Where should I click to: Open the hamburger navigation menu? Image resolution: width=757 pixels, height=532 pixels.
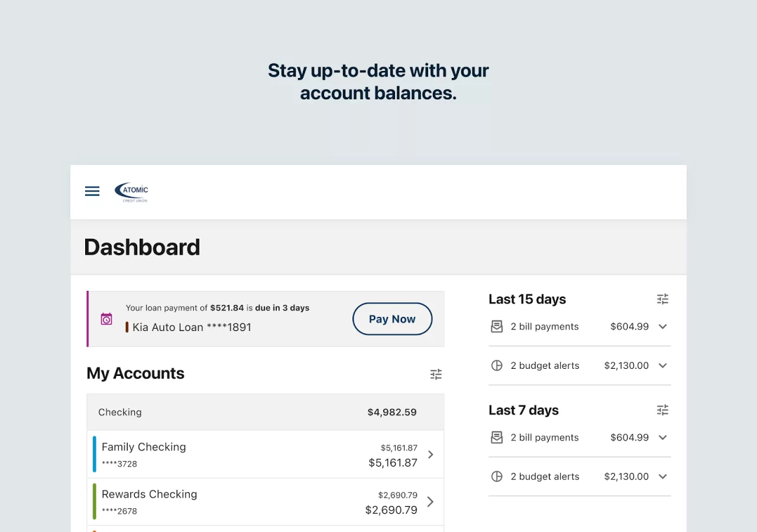click(x=92, y=191)
